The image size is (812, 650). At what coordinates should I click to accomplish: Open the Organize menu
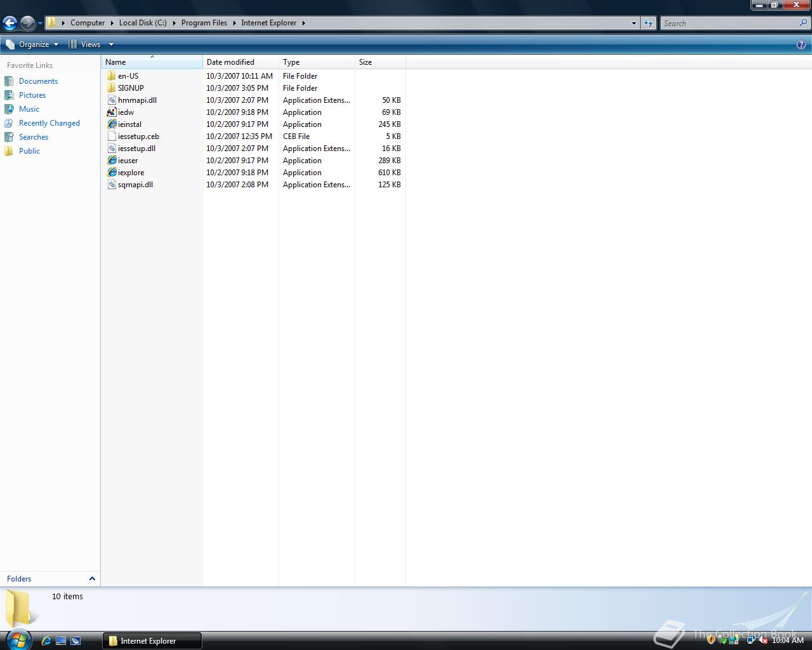(32, 44)
